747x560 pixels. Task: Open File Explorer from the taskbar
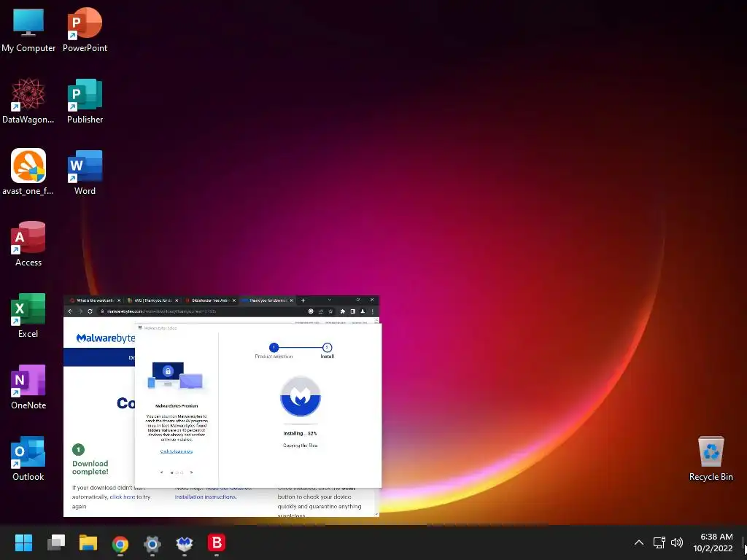pos(88,542)
